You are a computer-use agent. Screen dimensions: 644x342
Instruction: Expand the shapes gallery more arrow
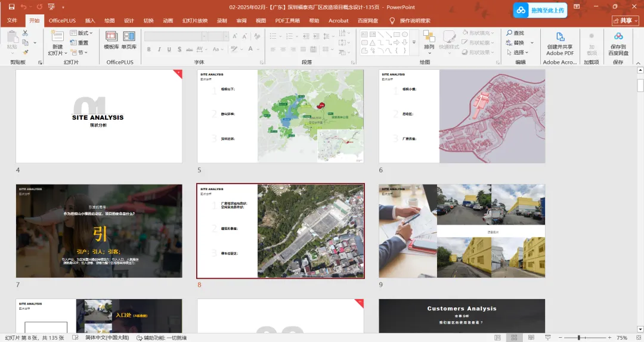click(414, 42)
